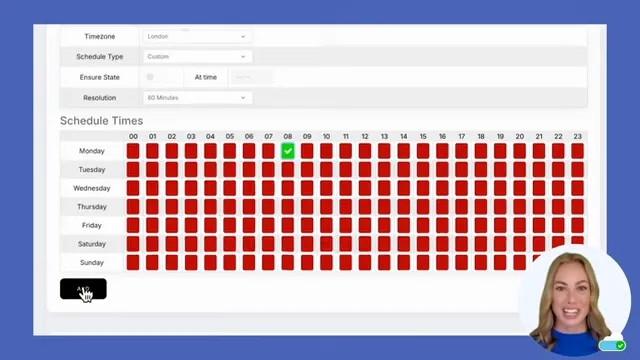Select the Thursday 20 schedule cell
Screen dimensions: 640x360
coord(520,207)
